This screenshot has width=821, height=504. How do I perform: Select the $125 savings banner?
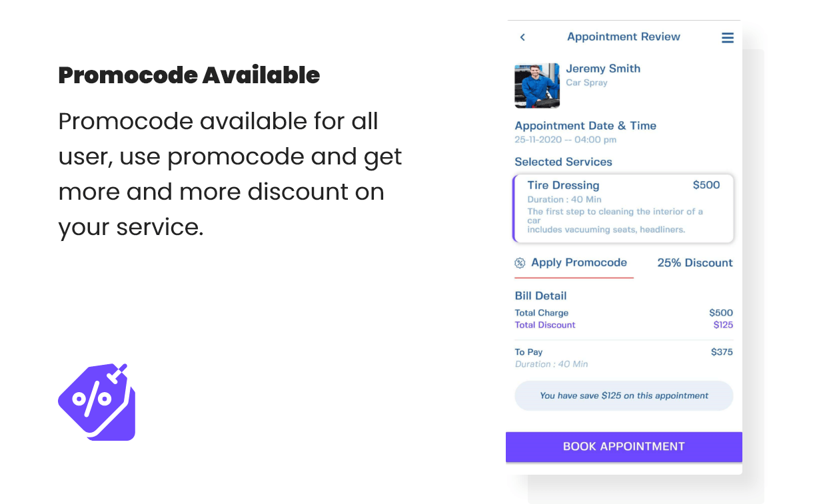[624, 395]
